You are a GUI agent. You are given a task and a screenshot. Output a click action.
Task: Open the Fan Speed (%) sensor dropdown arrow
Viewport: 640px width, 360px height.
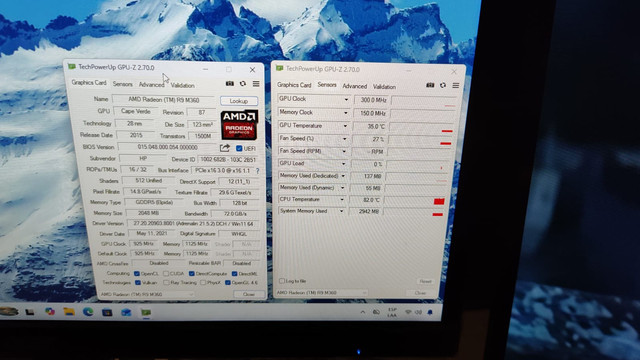[344, 139]
